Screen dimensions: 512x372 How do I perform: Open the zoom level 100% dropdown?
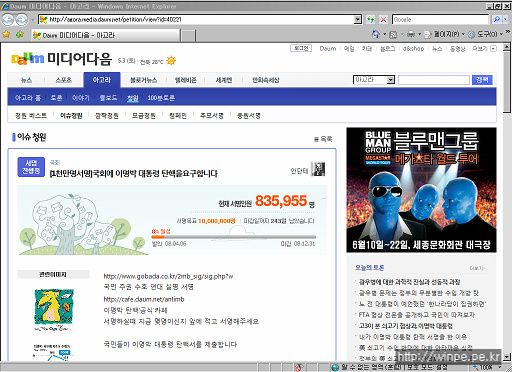click(x=500, y=367)
